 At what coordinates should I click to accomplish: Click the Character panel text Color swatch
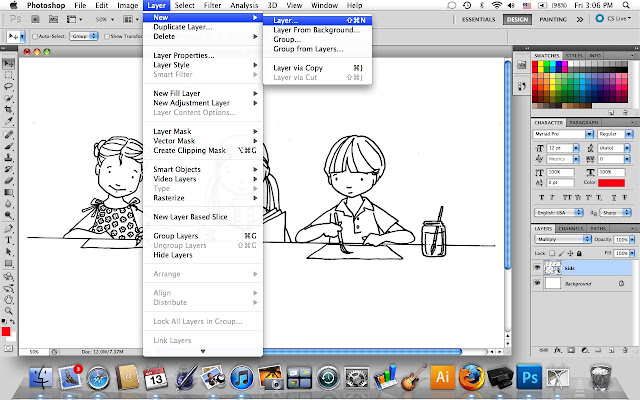[x=611, y=182]
